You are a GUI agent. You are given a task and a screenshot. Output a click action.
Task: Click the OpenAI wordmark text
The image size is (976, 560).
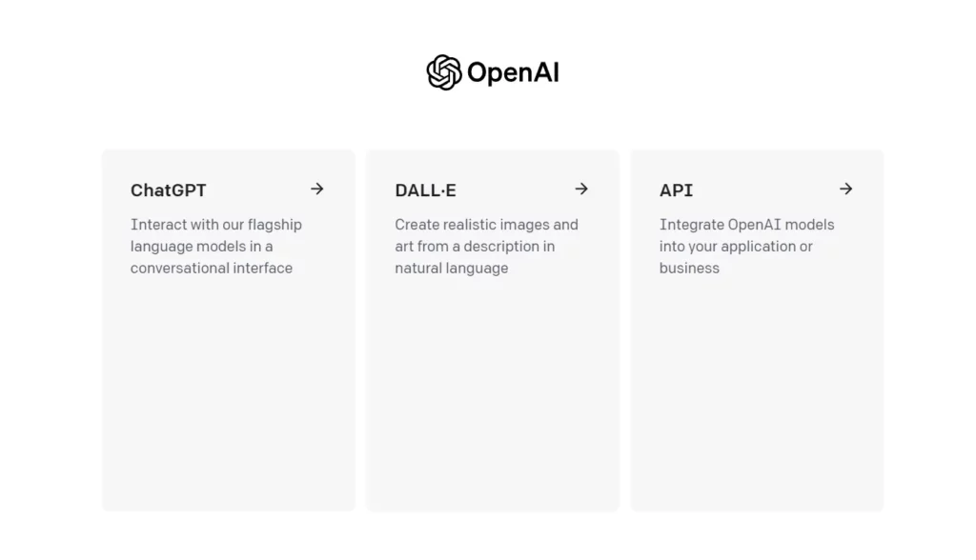513,72
